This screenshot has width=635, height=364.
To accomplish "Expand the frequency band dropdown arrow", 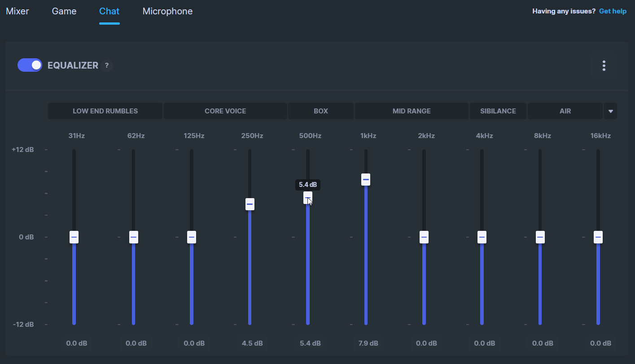I will point(610,111).
